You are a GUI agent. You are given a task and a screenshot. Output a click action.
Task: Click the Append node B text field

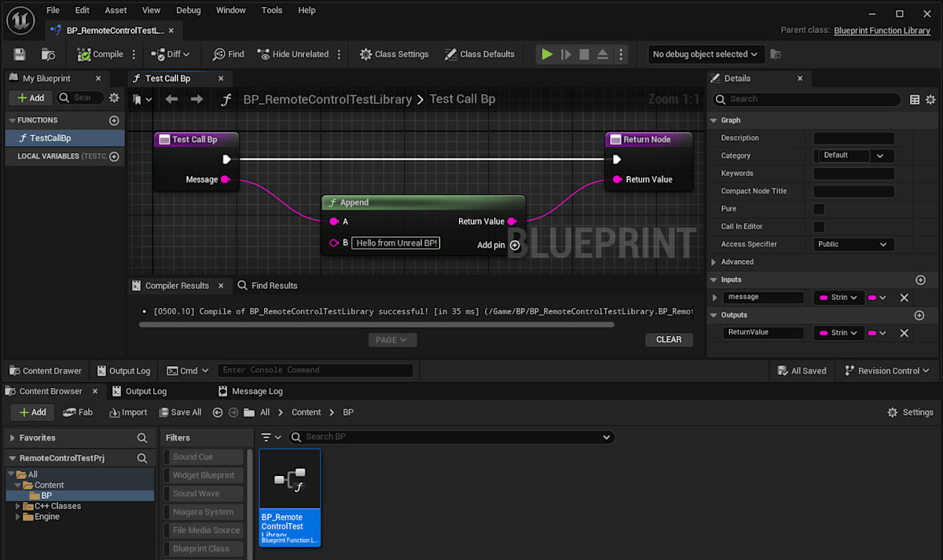(396, 243)
